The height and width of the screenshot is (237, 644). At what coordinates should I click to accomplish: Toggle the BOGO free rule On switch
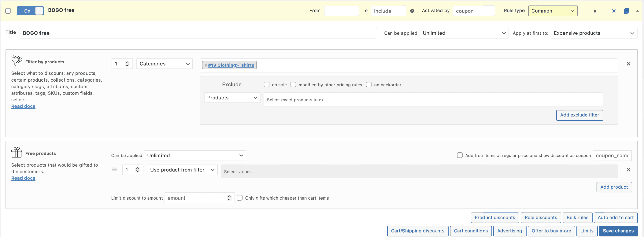pyautogui.click(x=30, y=11)
